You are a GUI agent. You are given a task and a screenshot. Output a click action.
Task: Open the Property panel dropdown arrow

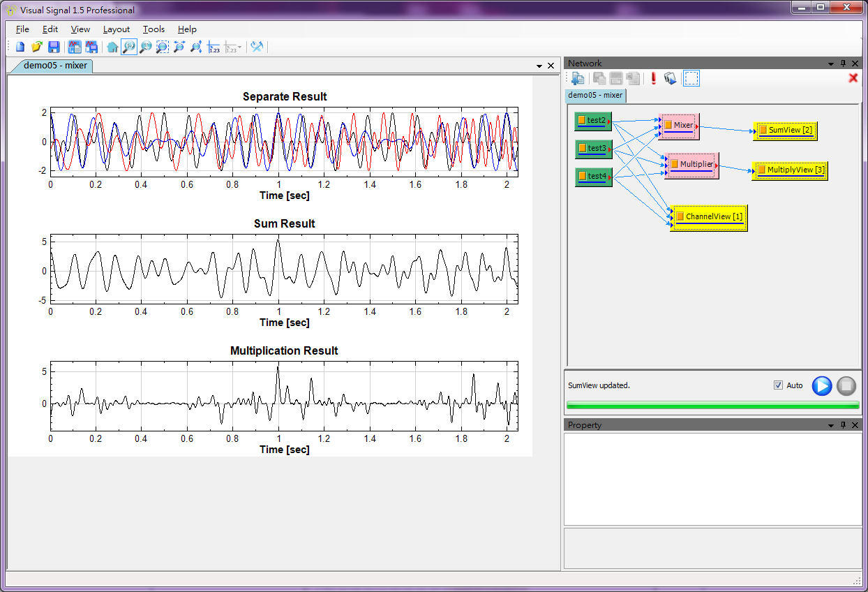831,425
